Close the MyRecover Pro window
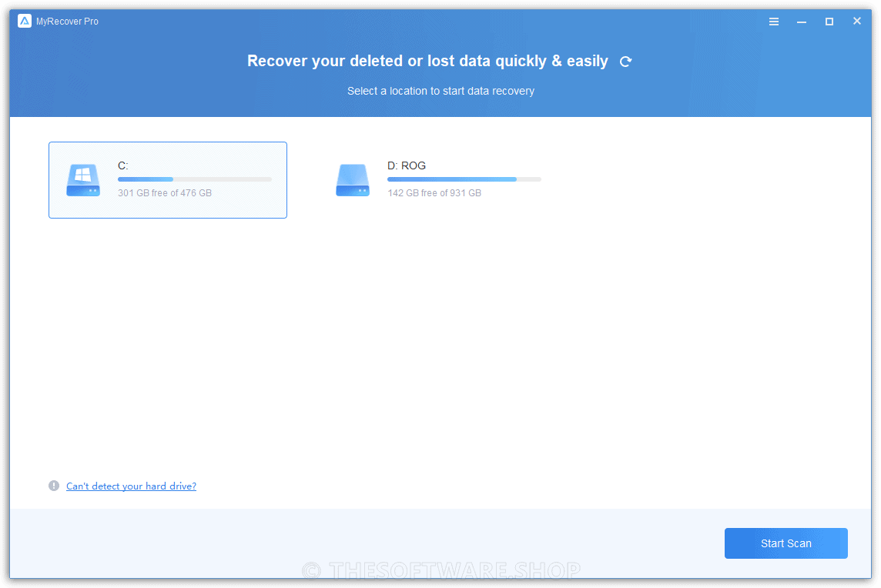The width and height of the screenshot is (881, 588). click(857, 21)
